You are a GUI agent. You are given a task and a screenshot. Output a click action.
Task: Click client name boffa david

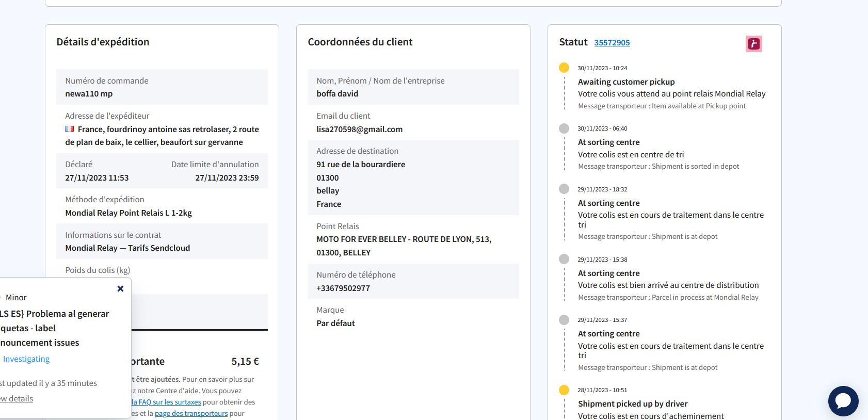(x=337, y=94)
